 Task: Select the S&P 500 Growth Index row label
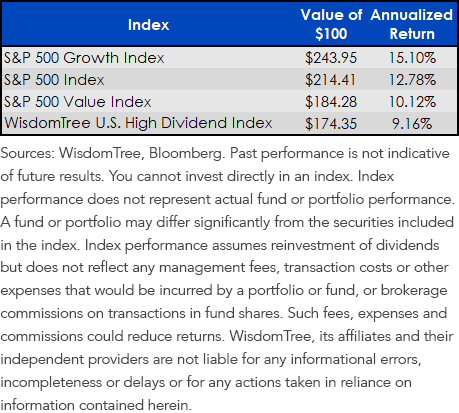coord(84,58)
